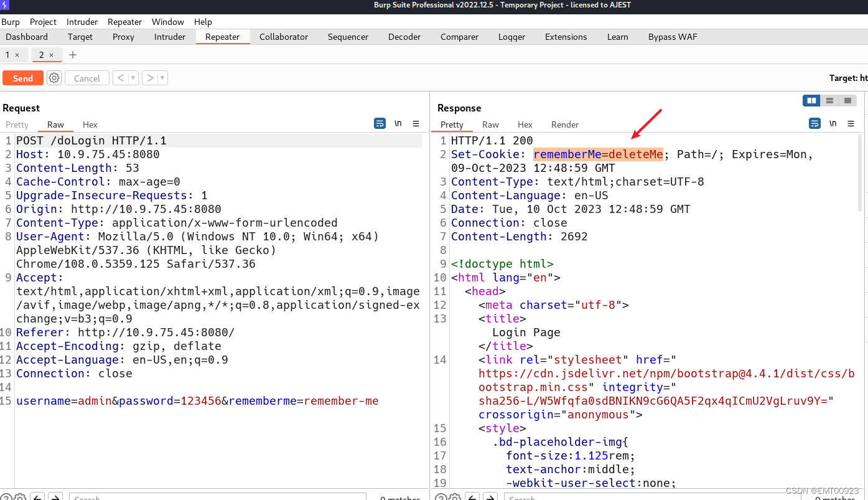Toggle non-printable chars in Response panel
The image size is (868, 500).
[833, 123]
